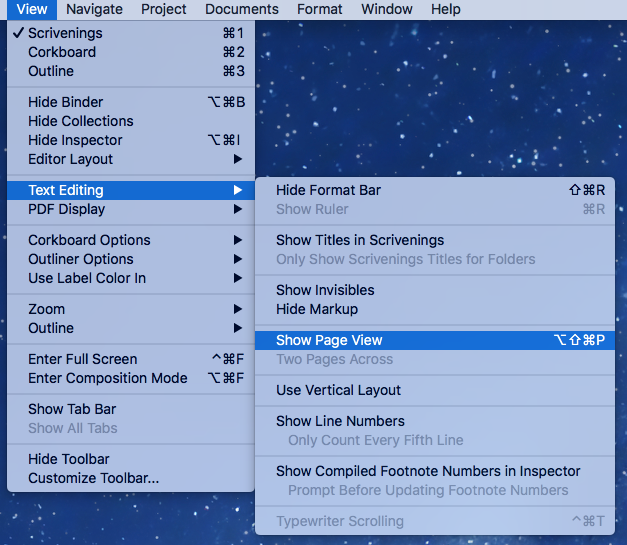
Task: Open Customize Toolbar dialog
Action: pyautogui.click(x=131, y=478)
